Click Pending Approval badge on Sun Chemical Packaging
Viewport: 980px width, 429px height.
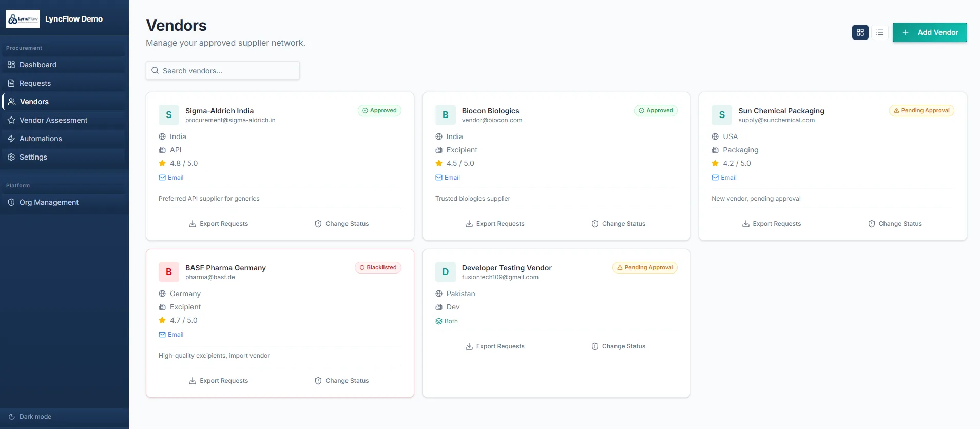tap(921, 110)
